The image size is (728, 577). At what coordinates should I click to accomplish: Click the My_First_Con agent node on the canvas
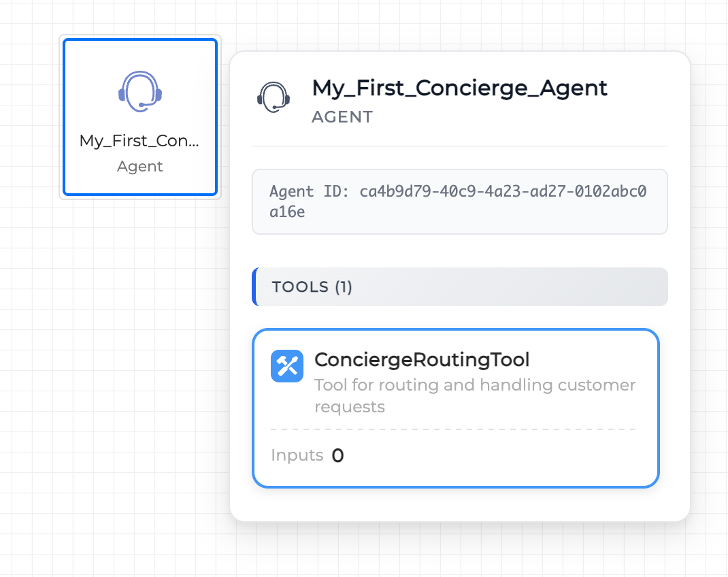(139, 117)
